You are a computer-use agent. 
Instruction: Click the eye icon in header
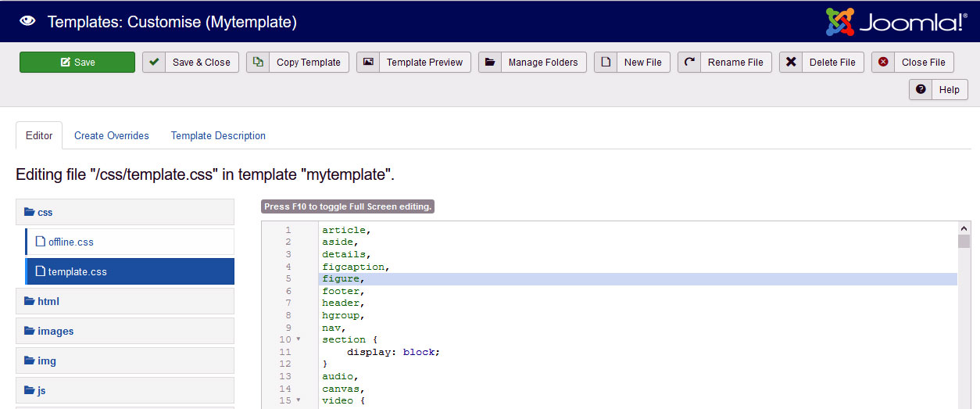pyautogui.click(x=27, y=22)
